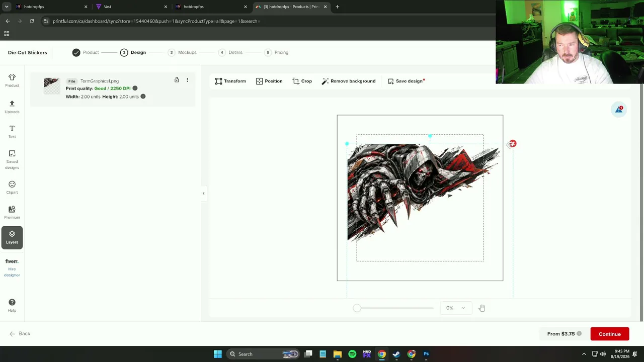Click the print quality info icon
Viewport: 644px width, 362px height.
click(135, 88)
